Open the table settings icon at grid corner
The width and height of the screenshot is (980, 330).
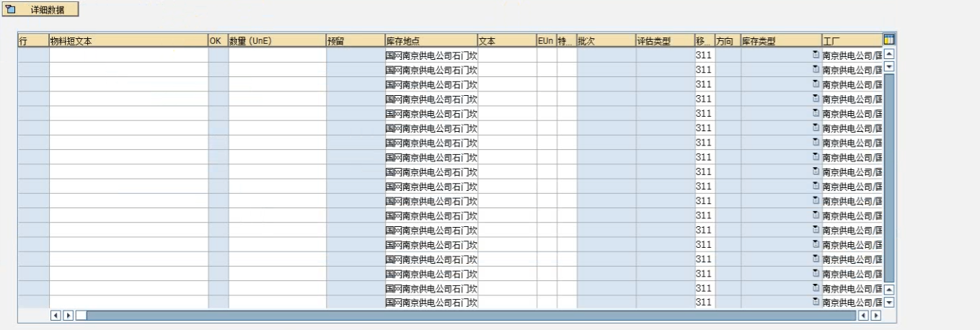(x=888, y=40)
